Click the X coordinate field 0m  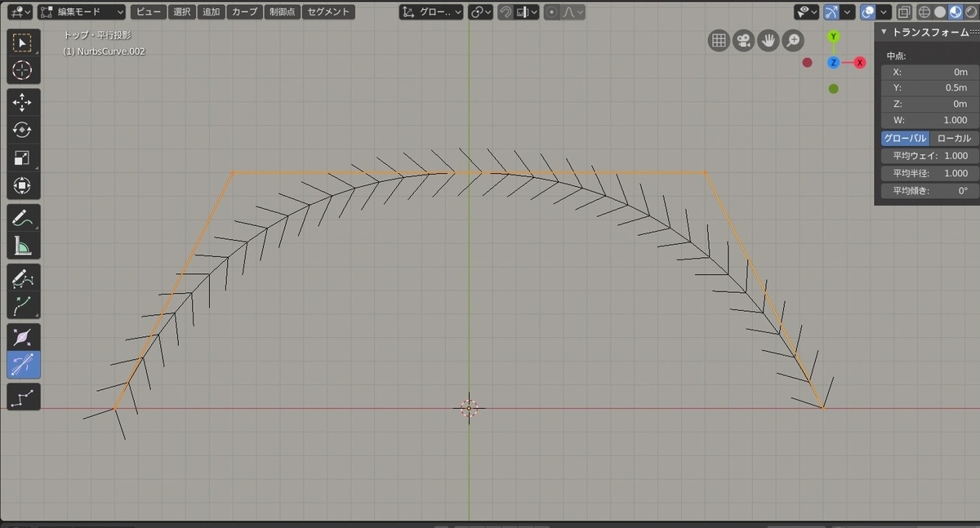pos(929,72)
